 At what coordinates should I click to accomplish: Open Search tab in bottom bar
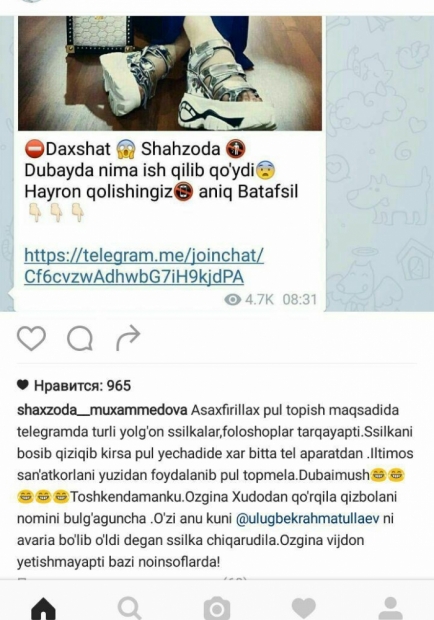click(130, 608)
